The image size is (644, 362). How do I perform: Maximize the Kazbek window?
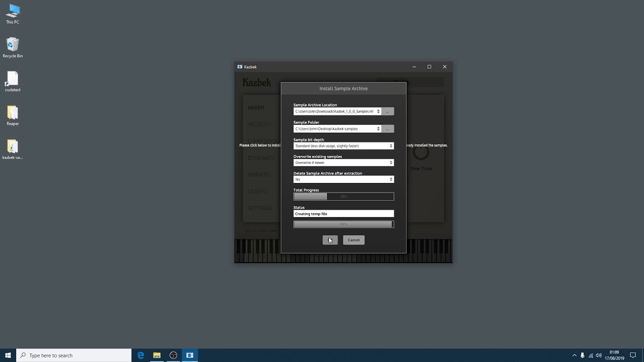(x=429, y=66)
